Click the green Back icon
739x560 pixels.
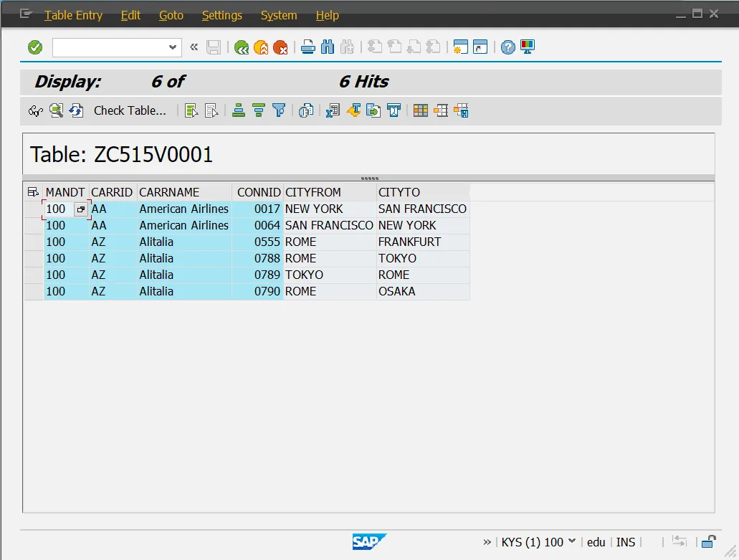[242, 47]
